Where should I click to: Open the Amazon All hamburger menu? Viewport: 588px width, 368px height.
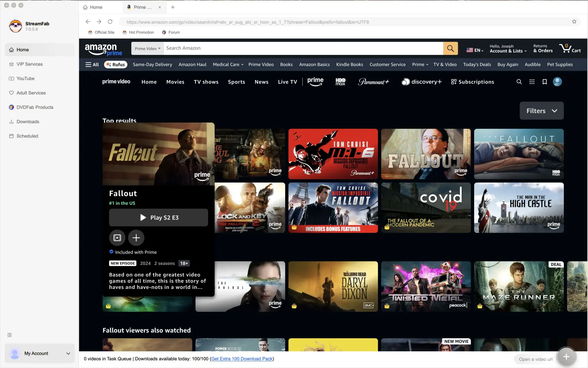[92, 64]
